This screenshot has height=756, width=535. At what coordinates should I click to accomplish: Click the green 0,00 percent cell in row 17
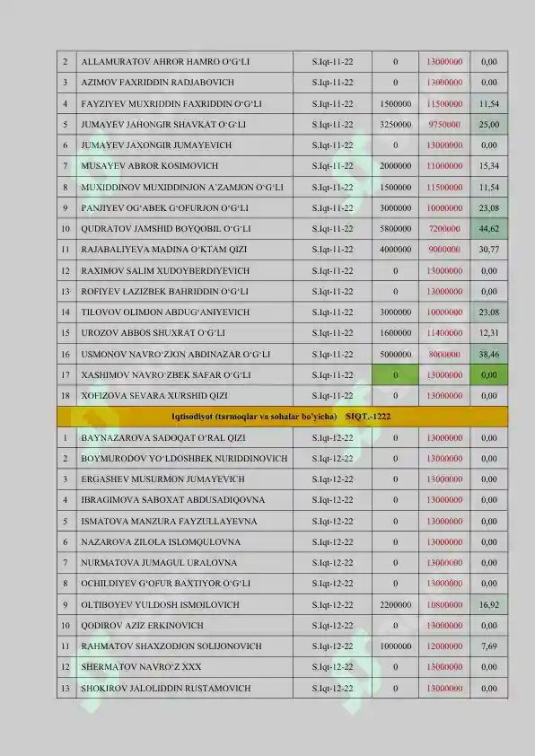point(488,375)
